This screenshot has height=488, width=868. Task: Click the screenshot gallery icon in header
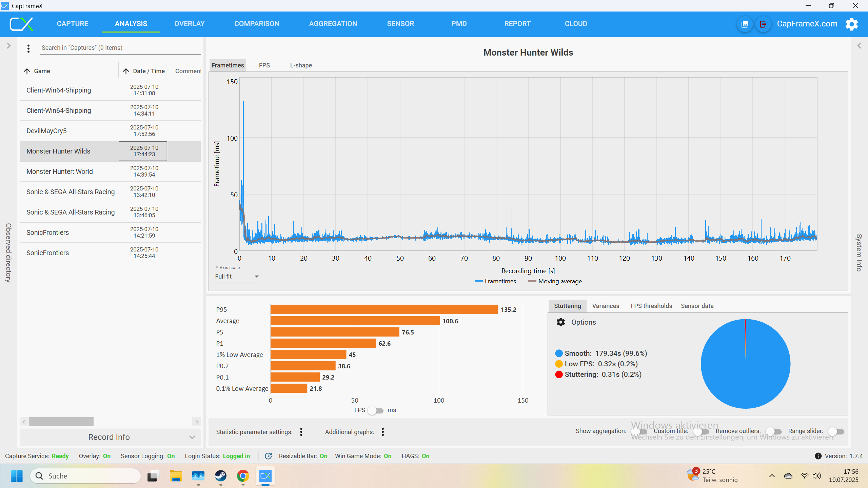[745, 24]
